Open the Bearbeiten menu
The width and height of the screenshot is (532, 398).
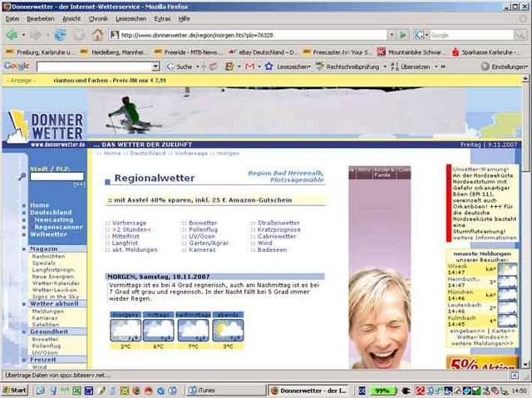[x=41, y=19]
